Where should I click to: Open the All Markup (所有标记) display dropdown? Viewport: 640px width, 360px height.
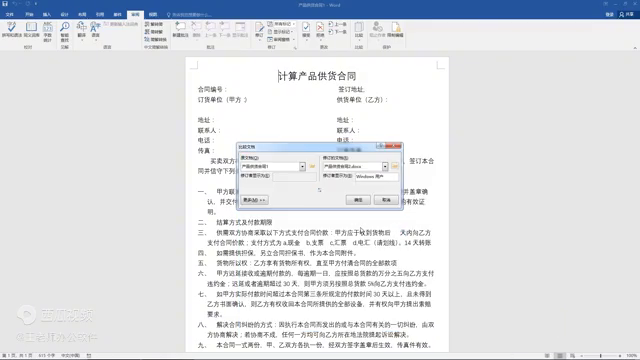point(282,24)
